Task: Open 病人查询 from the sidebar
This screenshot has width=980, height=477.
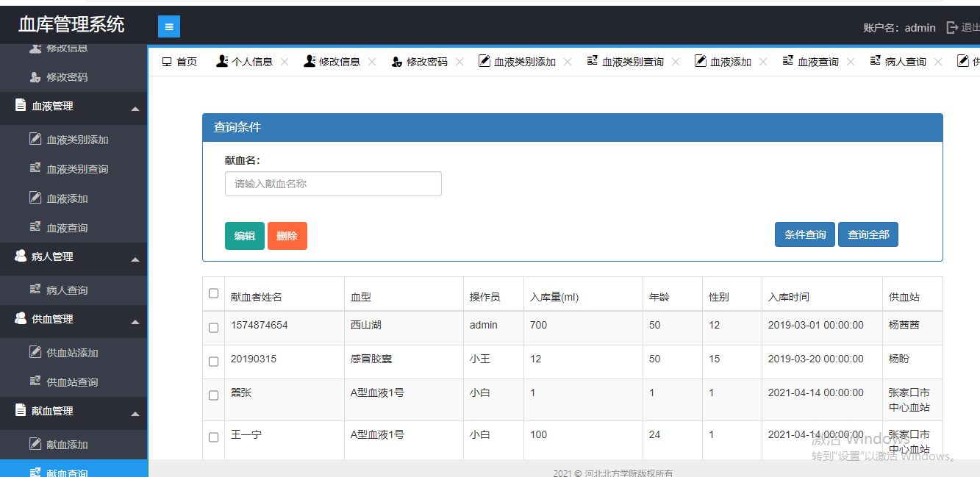Action: [x=74, y=290]
